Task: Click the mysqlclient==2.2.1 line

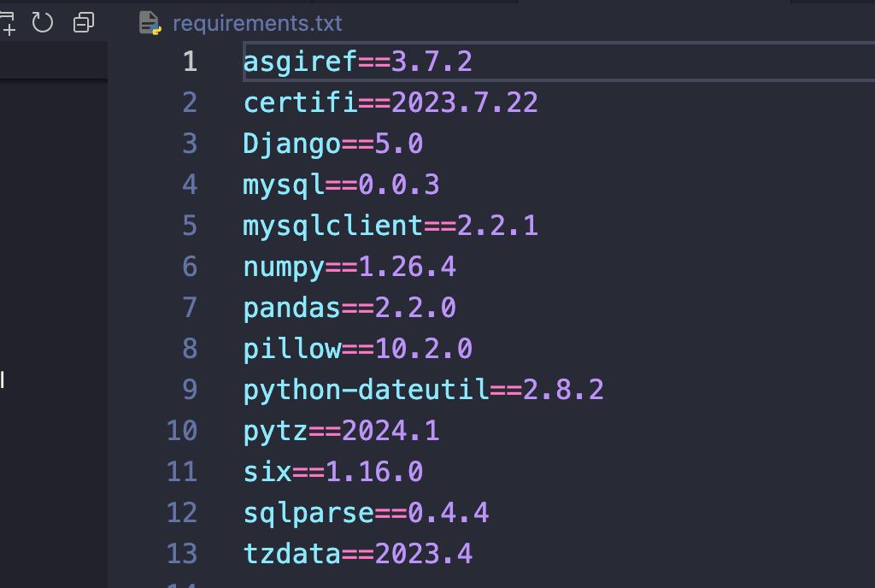Action: (391, 226)
